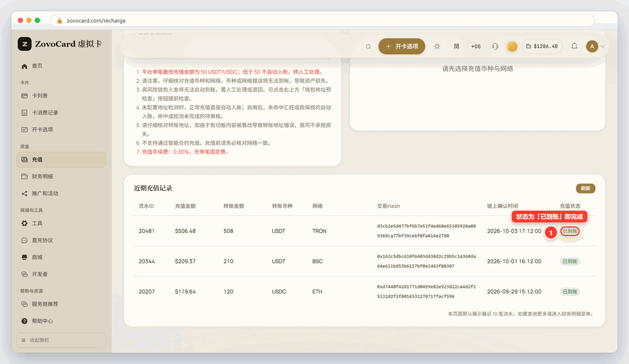Image resolution: width=629 pixels, height=364 pixels.
Task: Click transaction hash starting d3cb2e5d
Action: [x=426, y=231]
